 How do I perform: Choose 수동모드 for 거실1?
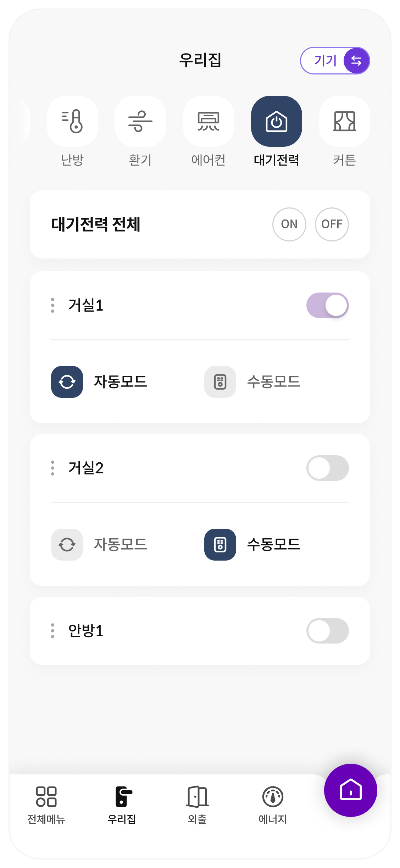coord(220,382)
